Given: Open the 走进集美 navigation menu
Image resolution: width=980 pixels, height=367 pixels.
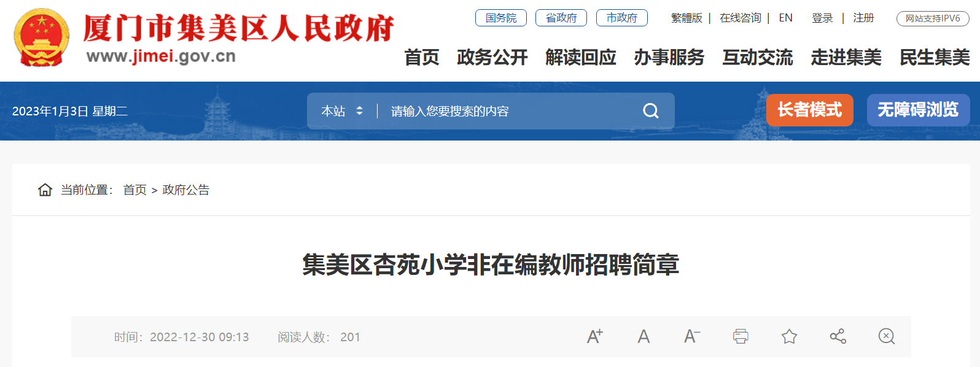Looking at the screenshot, I should pyautogui.click(x=846, y=57).
